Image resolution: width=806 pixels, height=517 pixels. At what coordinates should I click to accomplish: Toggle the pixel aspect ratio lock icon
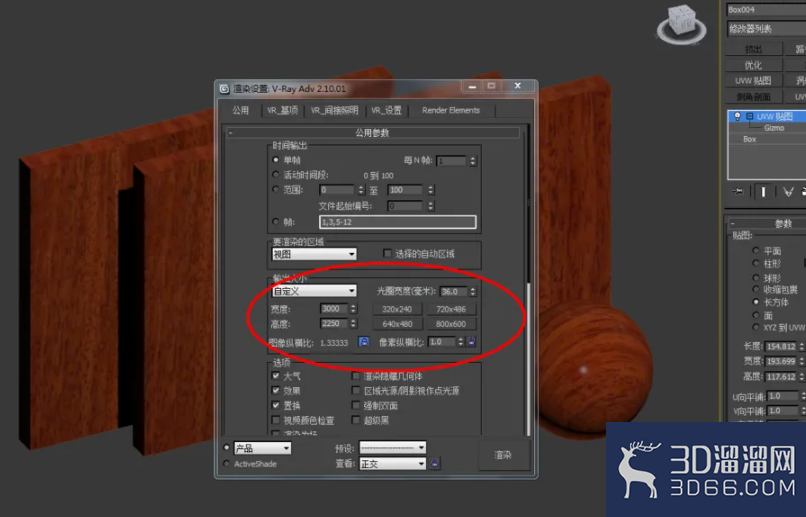[471, 342]
